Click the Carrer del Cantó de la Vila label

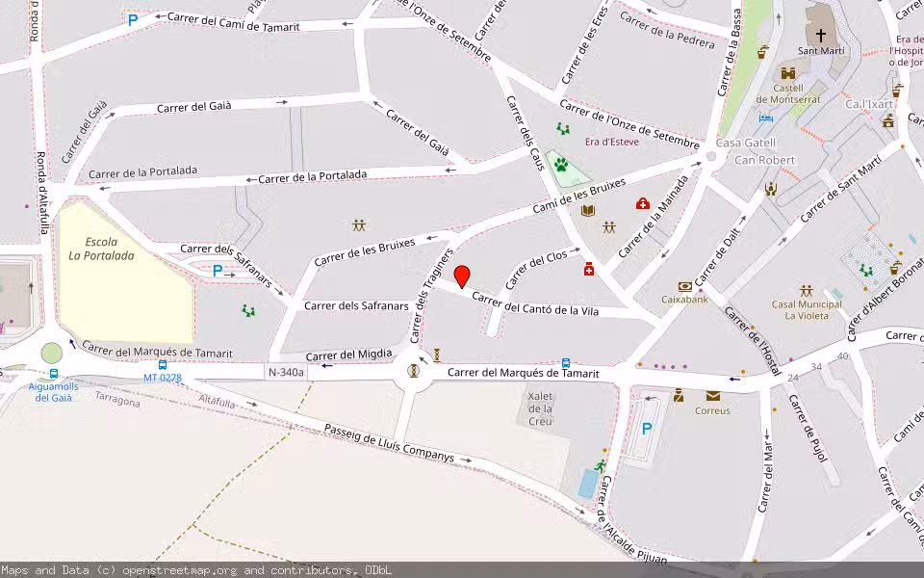click(535, 304)
